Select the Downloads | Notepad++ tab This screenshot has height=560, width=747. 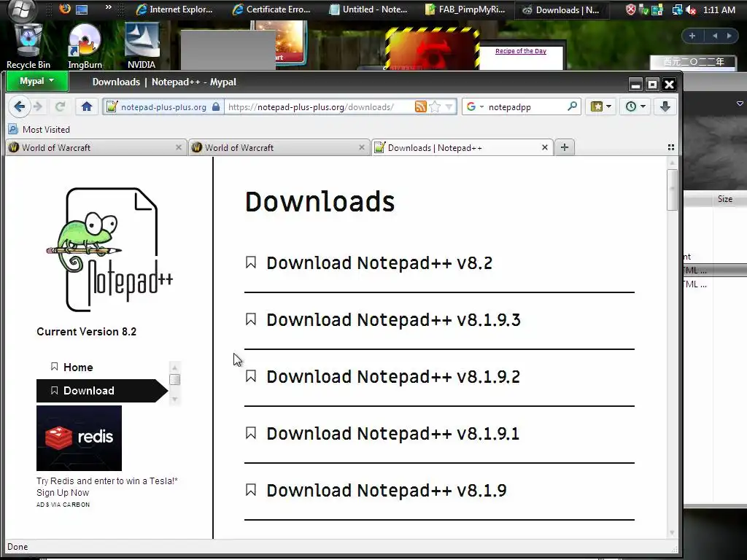457,147
